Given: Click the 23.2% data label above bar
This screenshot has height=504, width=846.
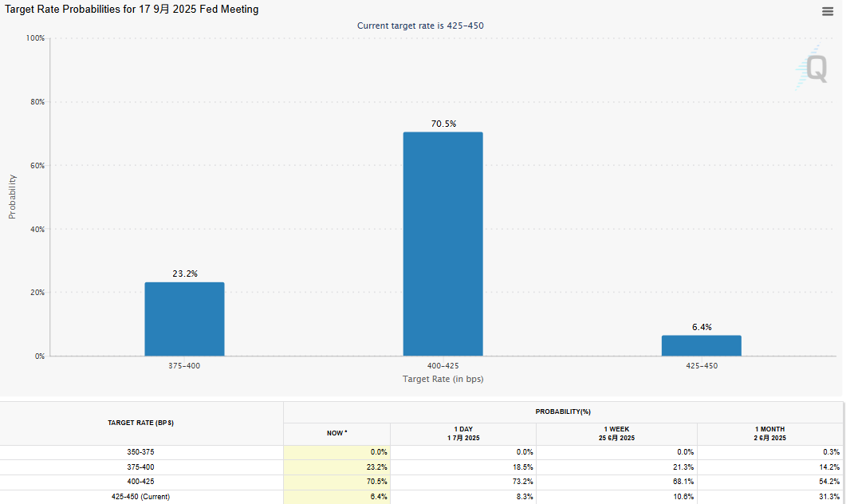Looking at the screenshot, I should pos(184,274).
